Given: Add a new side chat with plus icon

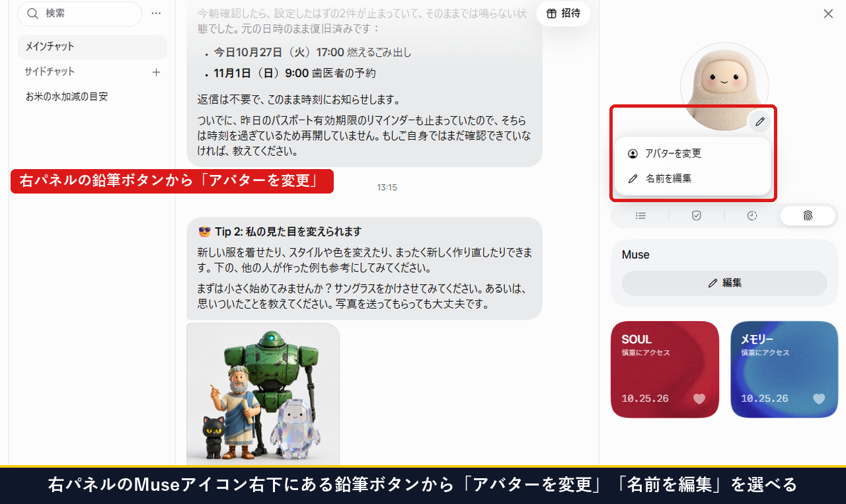Looking at the screenshot, I should 156,72.
